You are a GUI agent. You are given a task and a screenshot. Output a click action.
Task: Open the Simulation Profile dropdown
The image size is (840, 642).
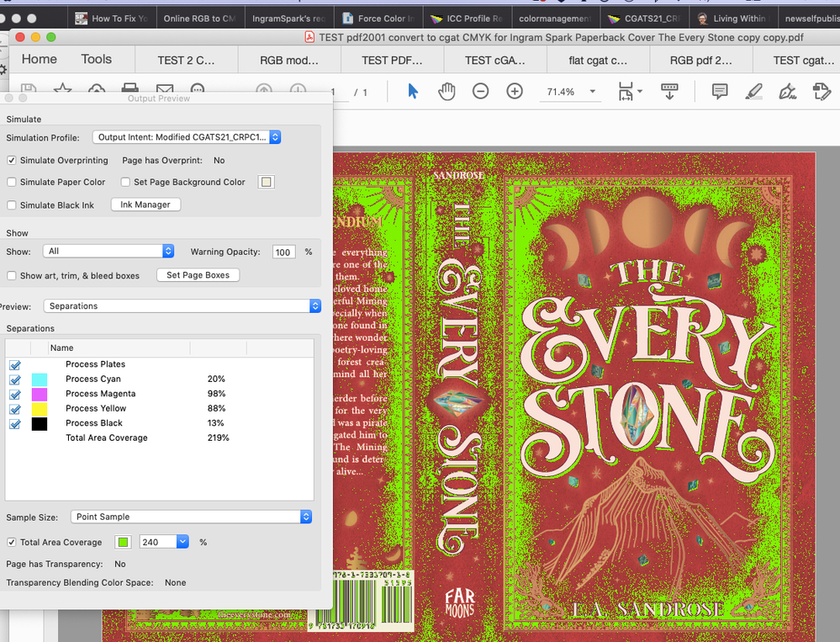click(187, 137)
